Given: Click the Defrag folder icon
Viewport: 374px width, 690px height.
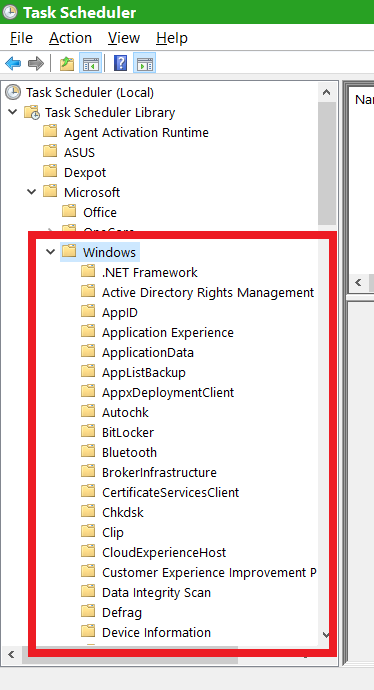Looking at the screenshot, I should pos(88,612).
